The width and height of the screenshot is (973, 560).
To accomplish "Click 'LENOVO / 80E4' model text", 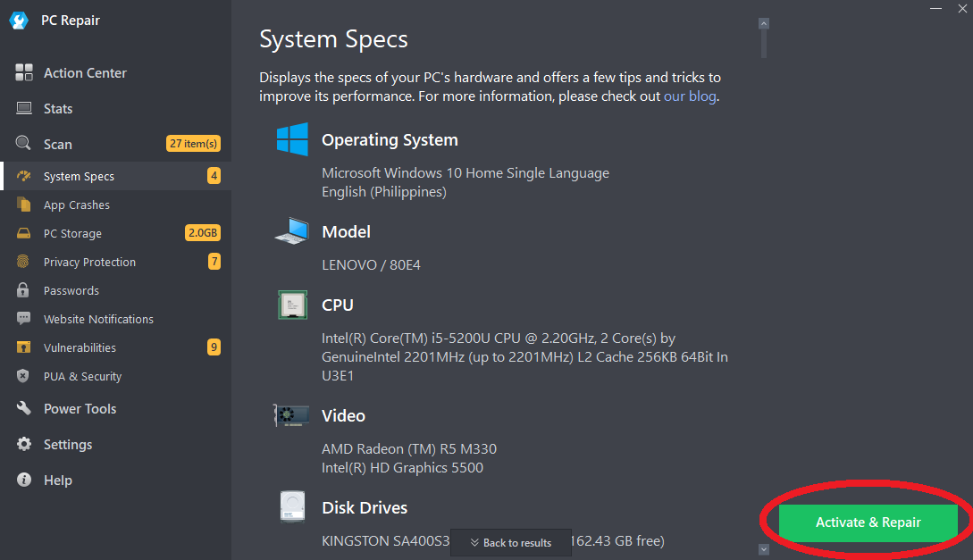I will pyautogui.click(x=371, y=264).
